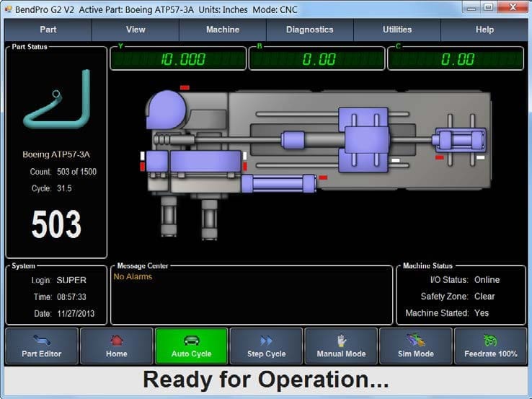Click the BendPro application icon in title bar
The height and width of the screenshot is (399, 532).
pos(9,9)
